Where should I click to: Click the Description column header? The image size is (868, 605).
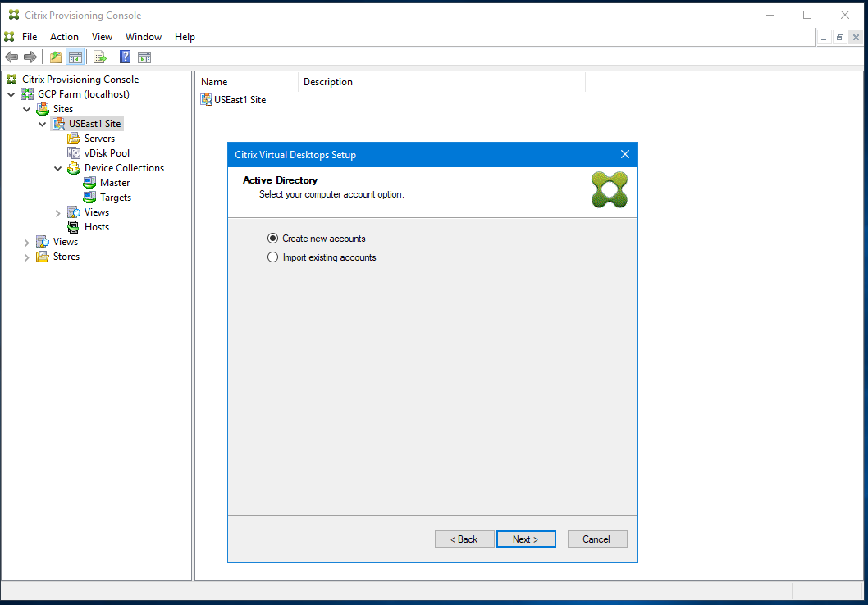tap(441, 82)
